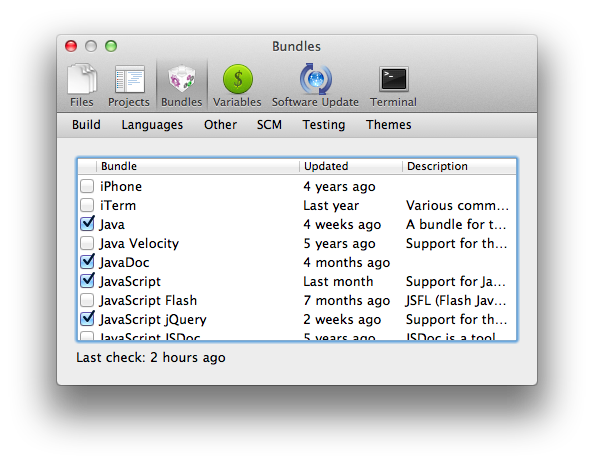Uncheck the JavaDoc bundle
The width and height of the screenshot is (594, 464).
pos(87,262)
